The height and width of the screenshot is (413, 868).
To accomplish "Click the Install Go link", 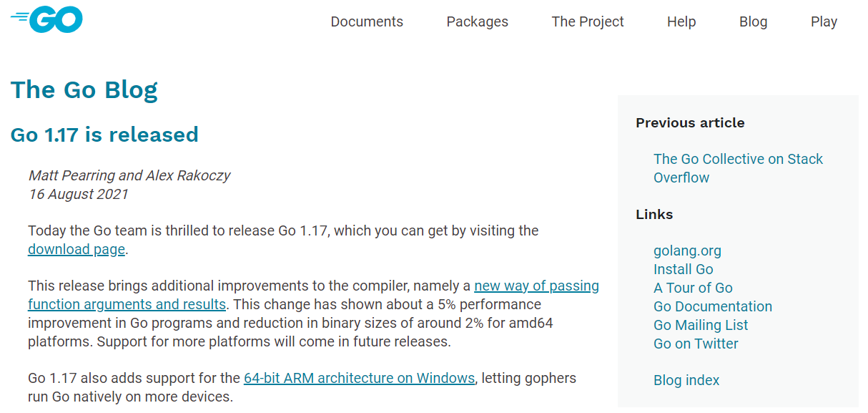I will [x=683, y=270].
